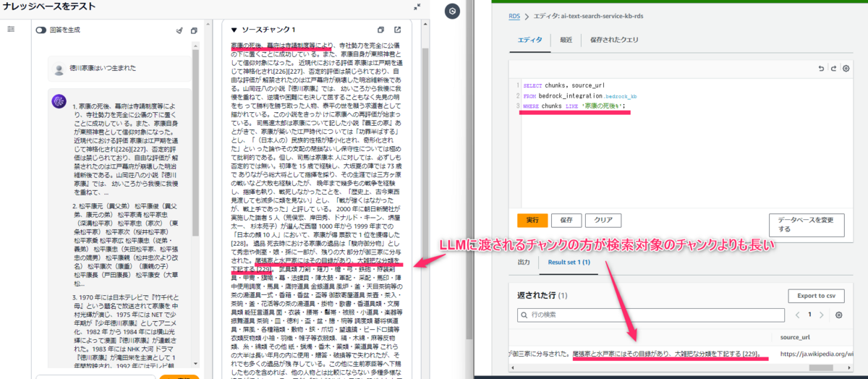Redo the query editor change

(833, 68)
